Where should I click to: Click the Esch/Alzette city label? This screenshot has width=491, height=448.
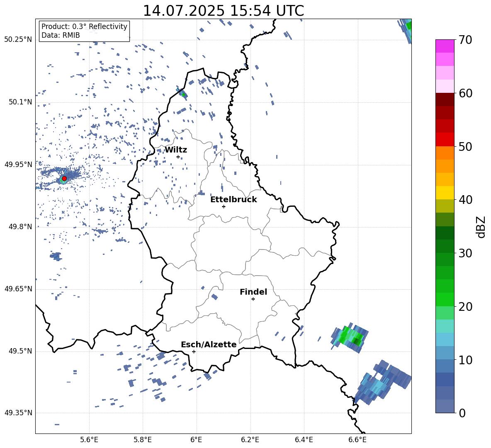pos(209,344)
